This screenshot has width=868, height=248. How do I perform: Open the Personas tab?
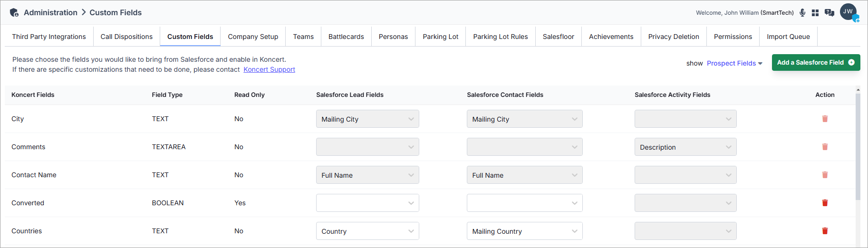pyautogui.click(x=393, y=37)
